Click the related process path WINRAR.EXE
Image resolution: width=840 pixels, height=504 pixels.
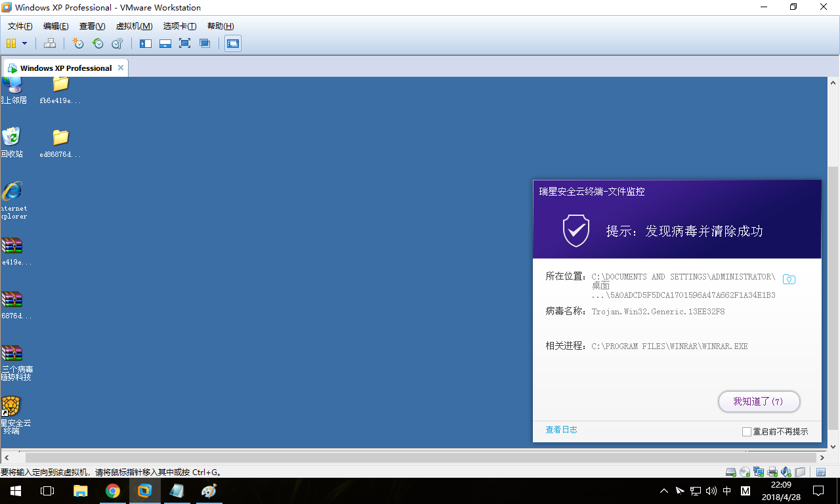pos(669,346)
